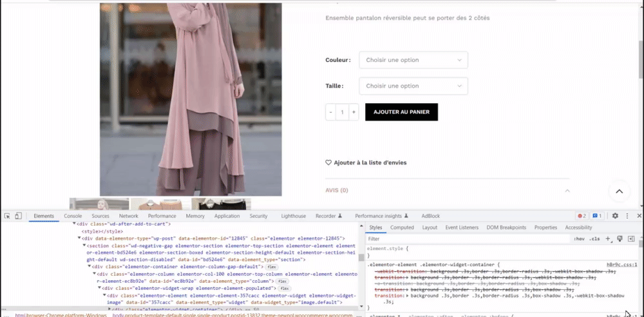Toggle the :hov element state button

tap(579, 239)
